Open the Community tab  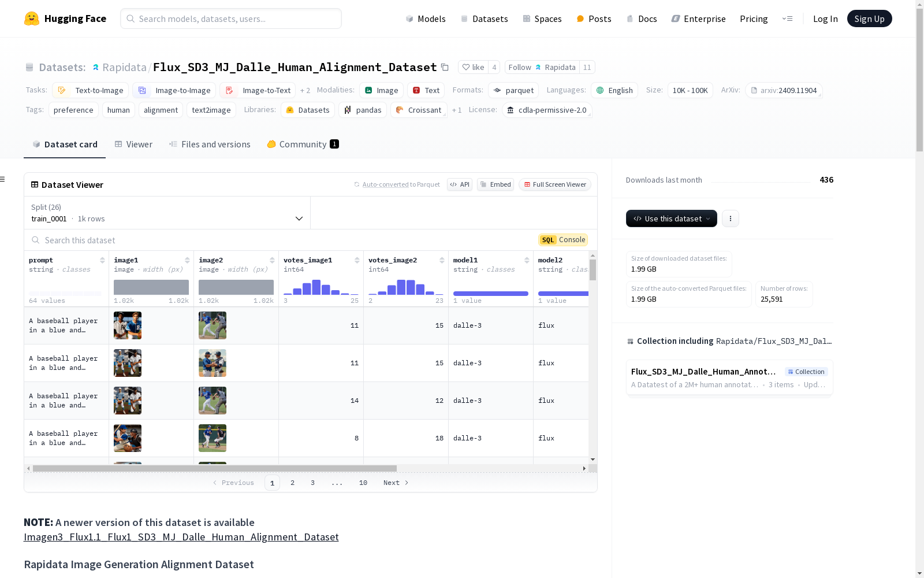point(303,144)
